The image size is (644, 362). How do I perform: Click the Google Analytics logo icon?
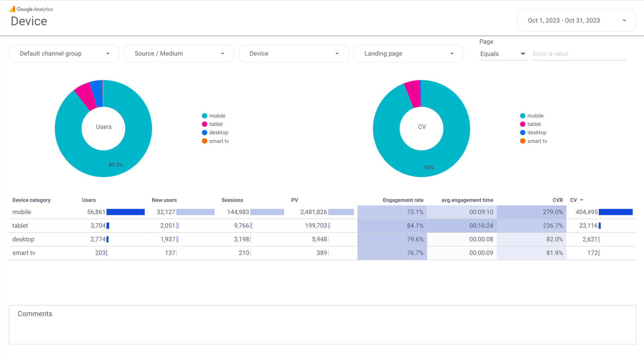pyautogui.click(x=12, y=9)
